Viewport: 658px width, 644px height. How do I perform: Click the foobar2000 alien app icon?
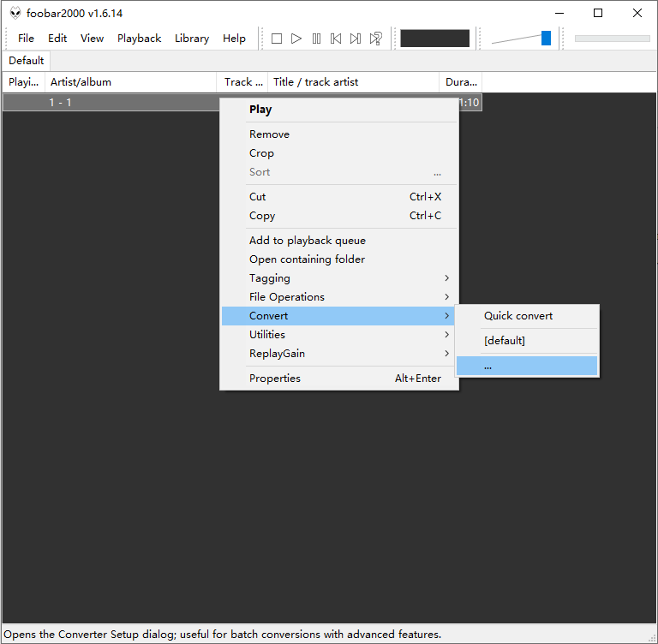pyautogui.click(x=15, y=13)
